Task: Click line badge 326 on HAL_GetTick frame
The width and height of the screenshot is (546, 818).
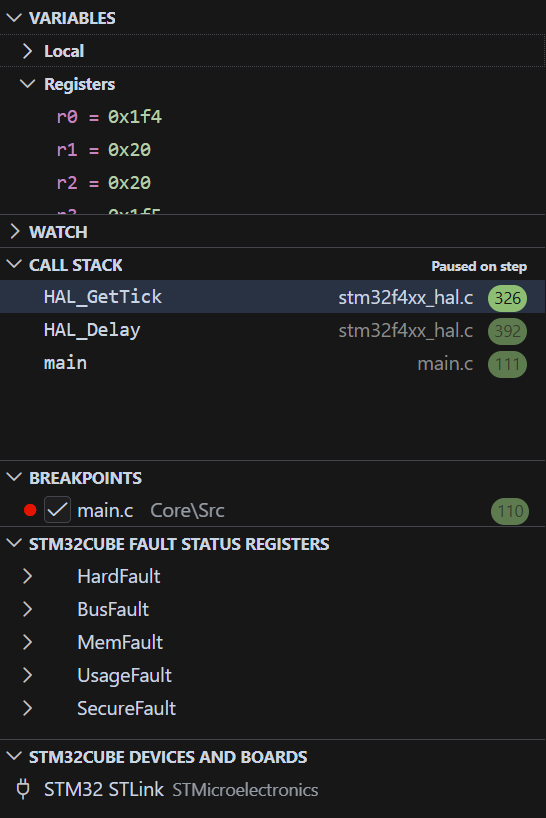Action: (507, 298)
